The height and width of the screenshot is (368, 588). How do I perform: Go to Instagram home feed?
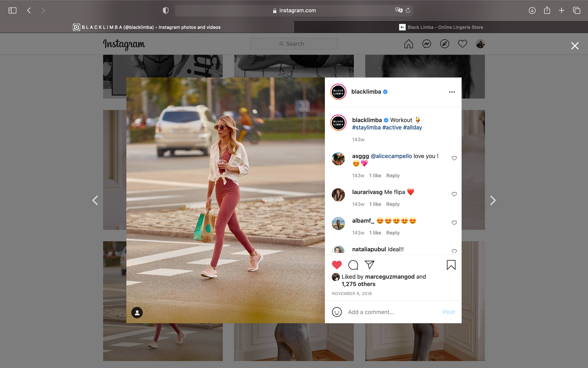pyautogui.click(x=408, y=44)
